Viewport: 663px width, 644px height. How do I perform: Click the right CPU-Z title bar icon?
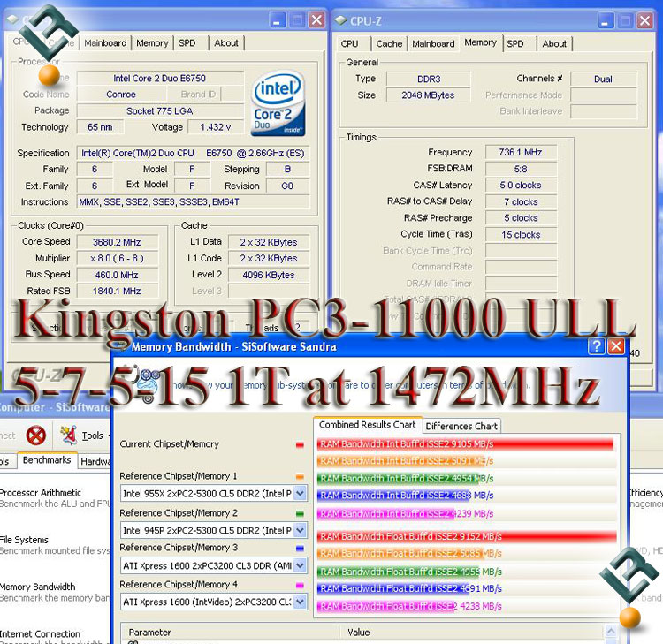[340, 19]
